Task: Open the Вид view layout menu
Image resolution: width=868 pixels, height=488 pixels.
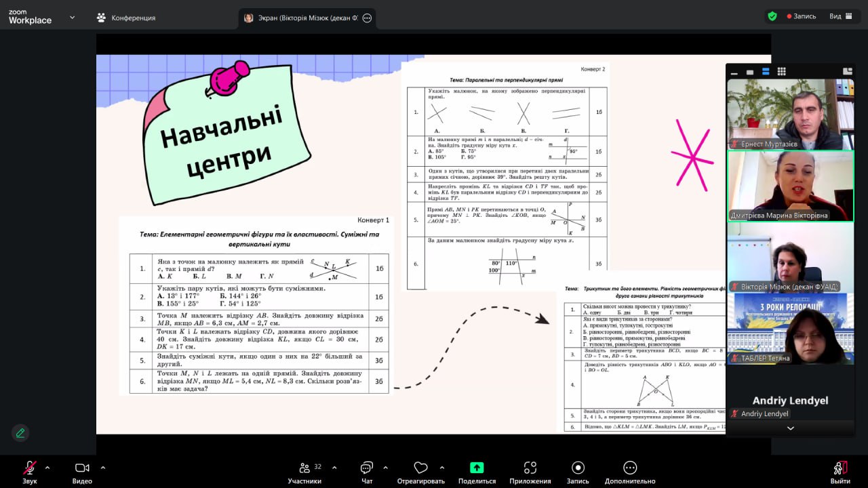Action: coord(840,16)
